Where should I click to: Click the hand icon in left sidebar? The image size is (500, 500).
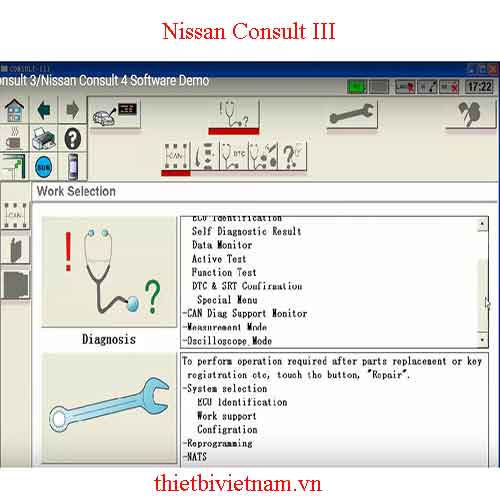(15, 249)
